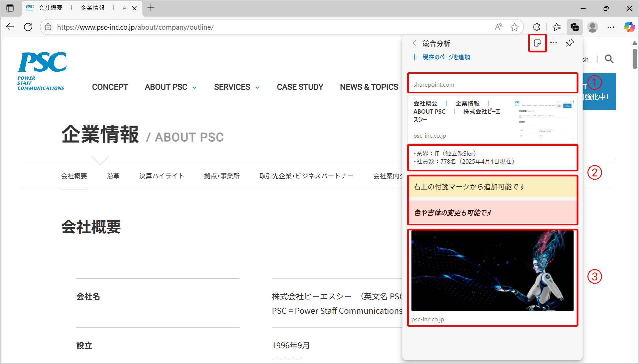Select the 沿革 sub-navigation tab
This screenshot has height=364, width=639.
click(x=113, y=176)
